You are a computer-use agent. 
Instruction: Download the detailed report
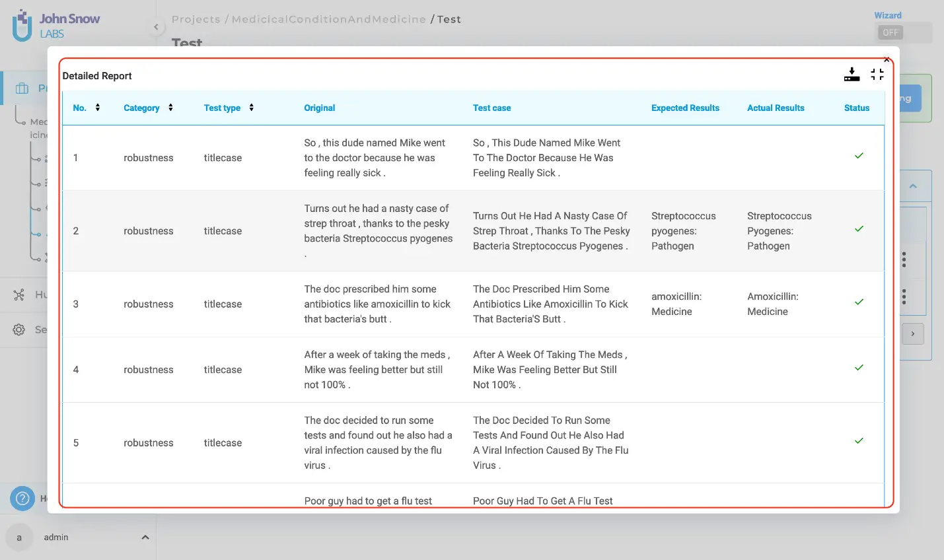tap(852, 75)
